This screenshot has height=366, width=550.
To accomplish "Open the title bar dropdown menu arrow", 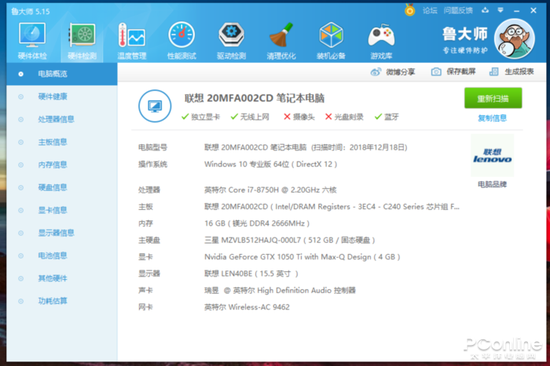I will 501,10.
